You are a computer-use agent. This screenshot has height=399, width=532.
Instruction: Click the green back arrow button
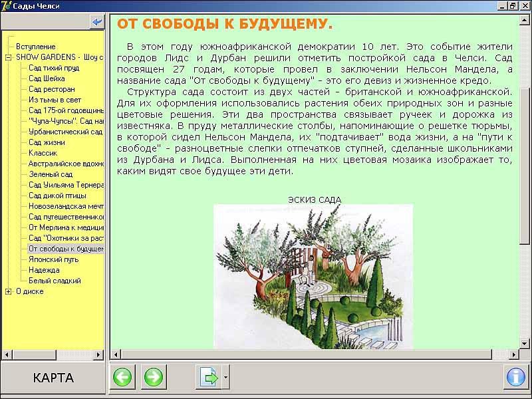(122, 378)
